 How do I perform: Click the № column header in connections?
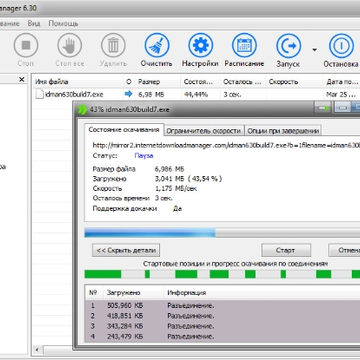click(x=94, y=293)
